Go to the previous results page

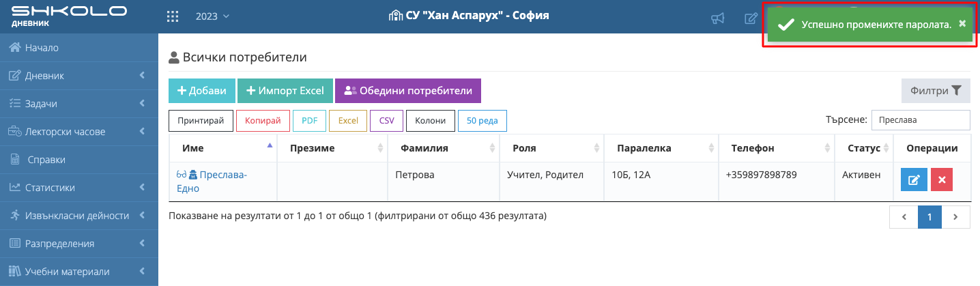(904, 217)
